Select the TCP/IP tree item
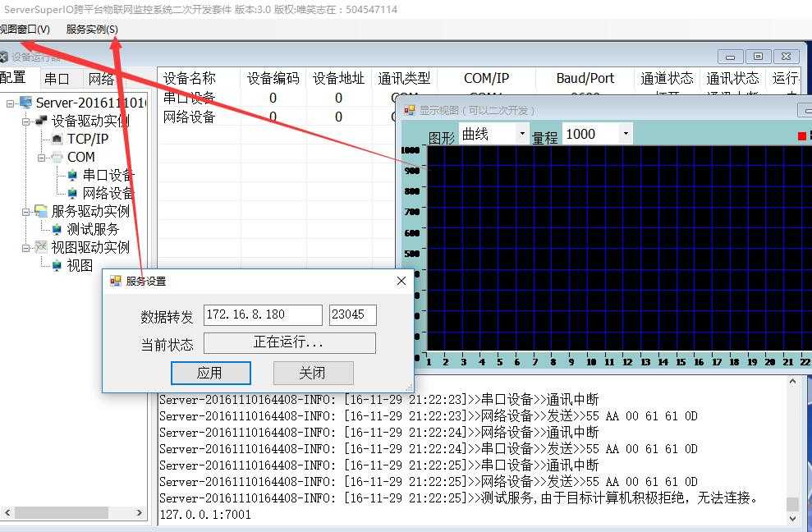This screenshot has width=812, height=532. [x=88, y=139]
